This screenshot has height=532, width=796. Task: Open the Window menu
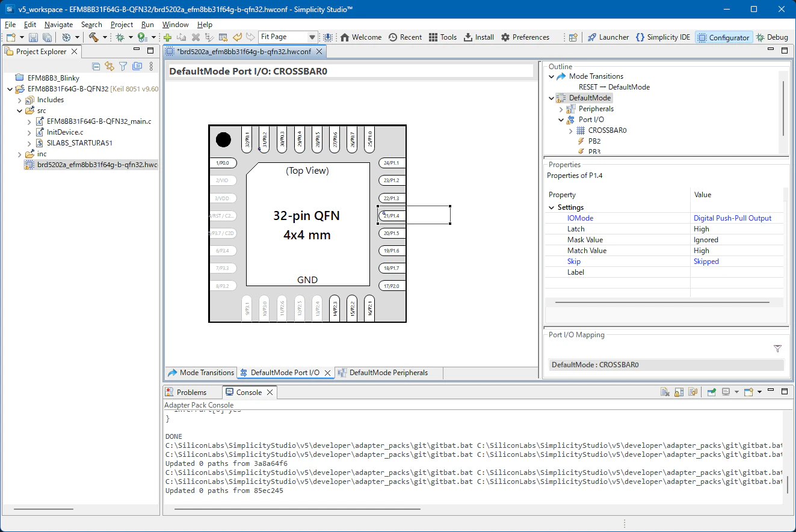pyautogui.click(x=175, y=25)
